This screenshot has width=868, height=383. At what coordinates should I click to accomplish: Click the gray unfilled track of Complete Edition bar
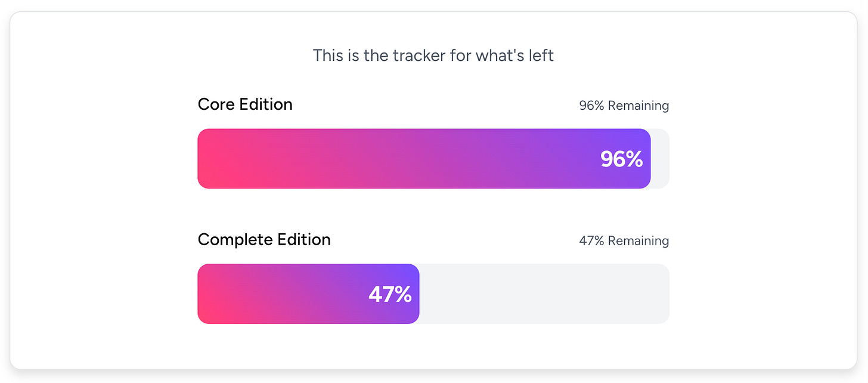[542, 294]
